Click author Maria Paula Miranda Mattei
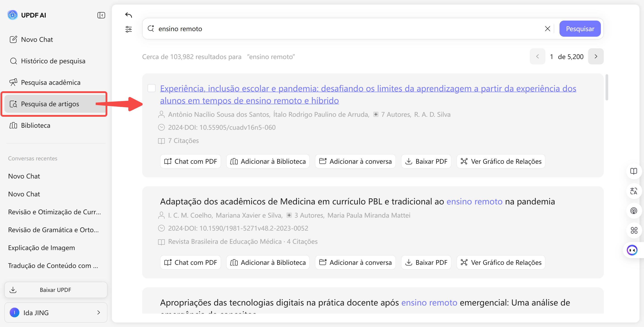 [x=369, y=215]
